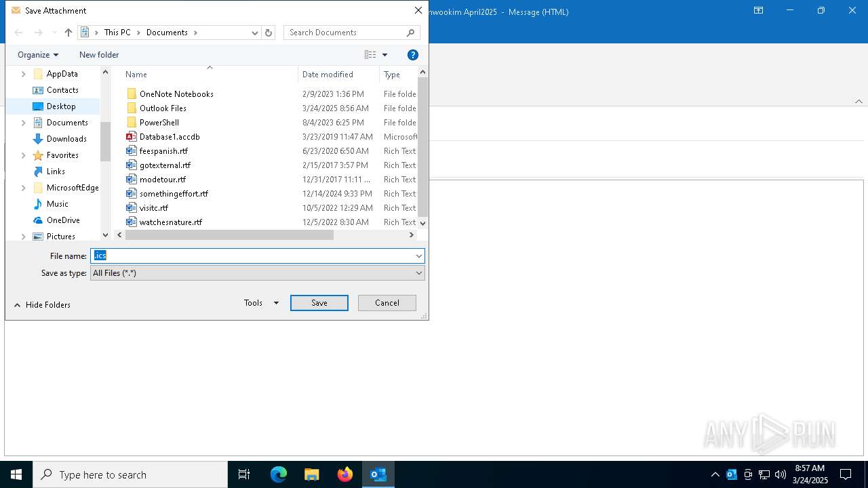Click the search magnifier icon
868x488 pixels.
(411, 33)
